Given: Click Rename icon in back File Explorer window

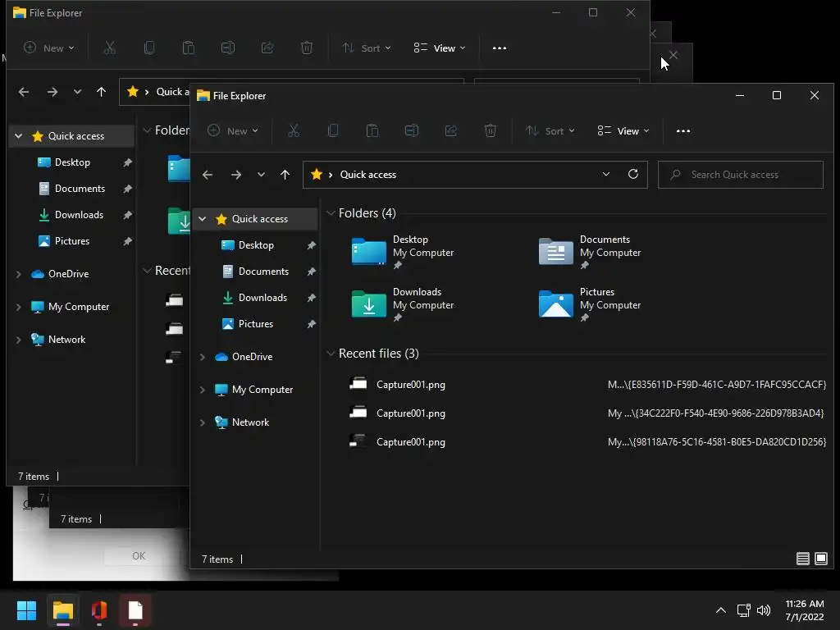Looking at the screenshot, I should point(228,48).
